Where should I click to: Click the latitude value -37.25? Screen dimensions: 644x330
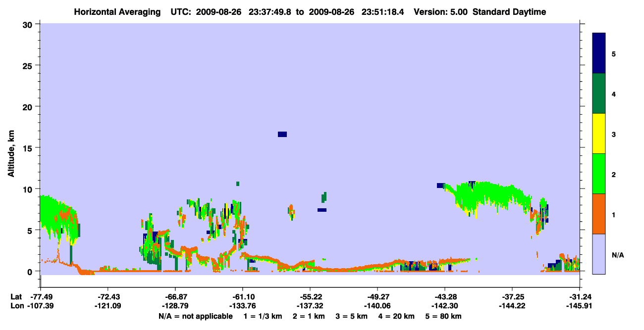512,296
